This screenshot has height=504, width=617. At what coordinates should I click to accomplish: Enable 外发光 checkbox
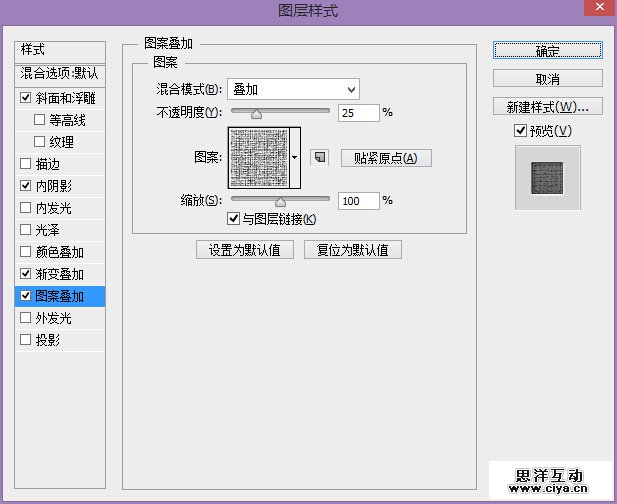pos(26,318)
